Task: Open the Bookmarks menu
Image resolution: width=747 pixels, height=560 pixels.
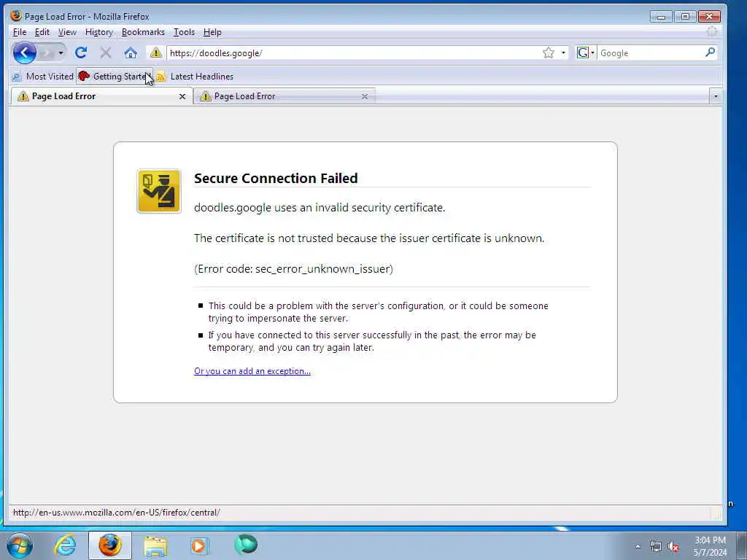Action: [143, 32]
